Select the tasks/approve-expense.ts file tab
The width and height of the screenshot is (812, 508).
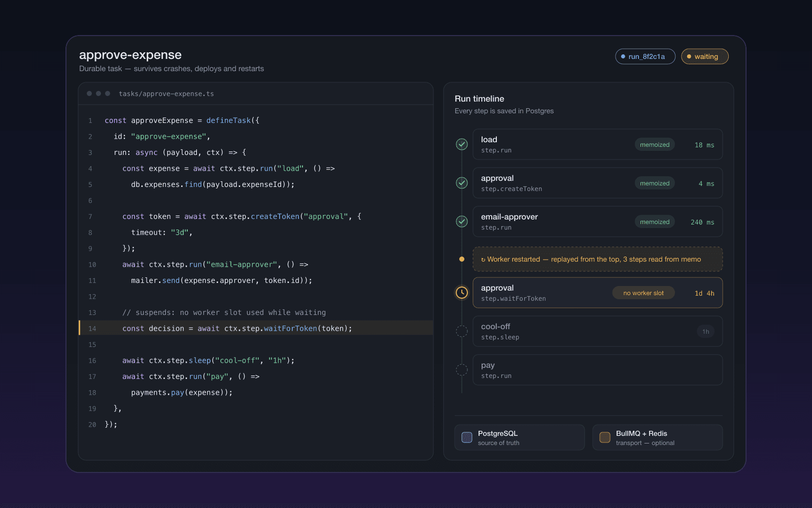coord(166,94)
